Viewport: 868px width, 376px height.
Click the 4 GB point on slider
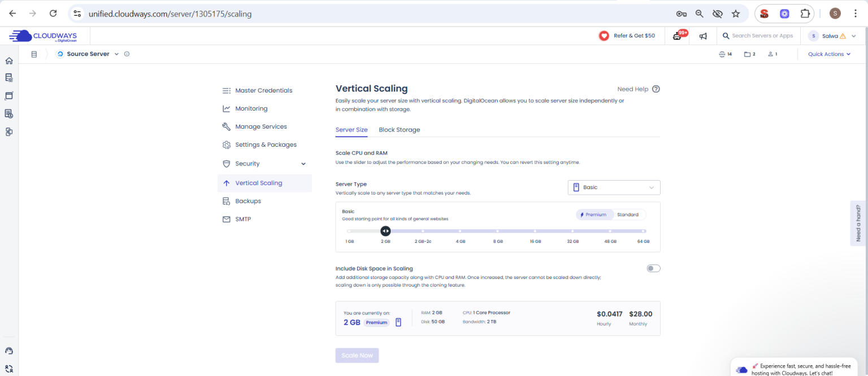(461, 231)
